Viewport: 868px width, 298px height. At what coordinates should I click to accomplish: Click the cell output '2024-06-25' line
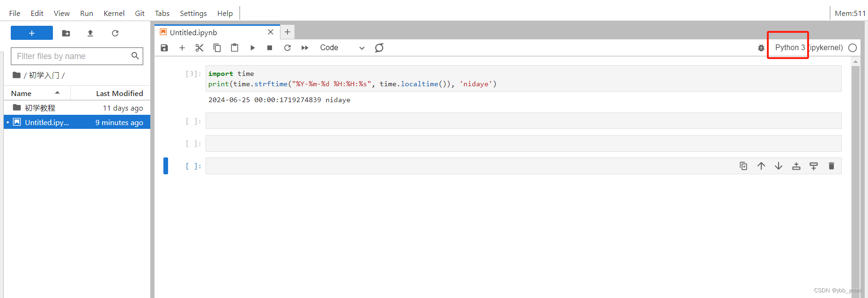279,100
